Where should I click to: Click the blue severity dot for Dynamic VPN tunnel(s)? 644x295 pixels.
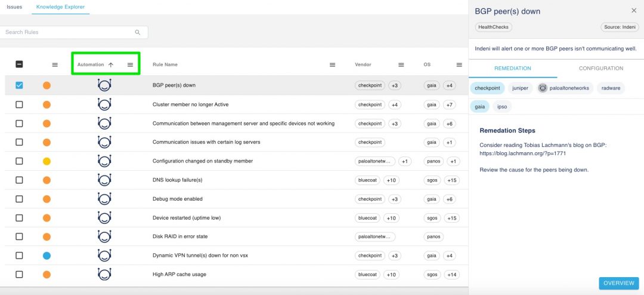[47, 256]
